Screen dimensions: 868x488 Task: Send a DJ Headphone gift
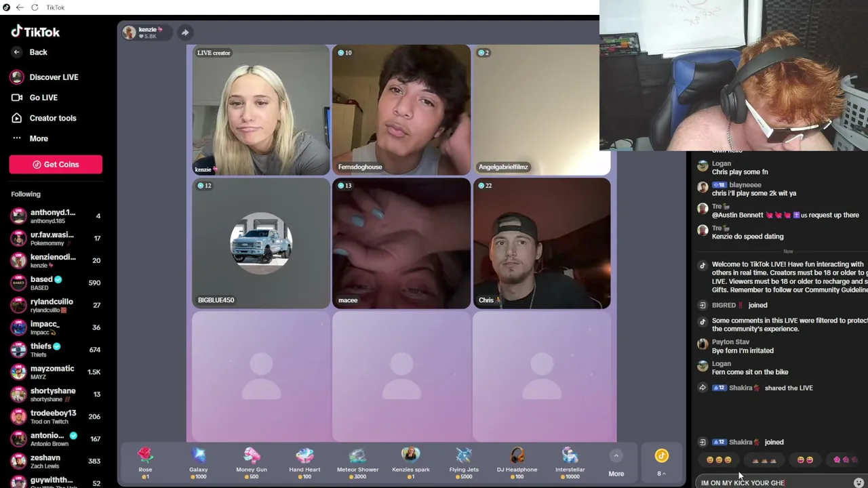pos(517,464)
